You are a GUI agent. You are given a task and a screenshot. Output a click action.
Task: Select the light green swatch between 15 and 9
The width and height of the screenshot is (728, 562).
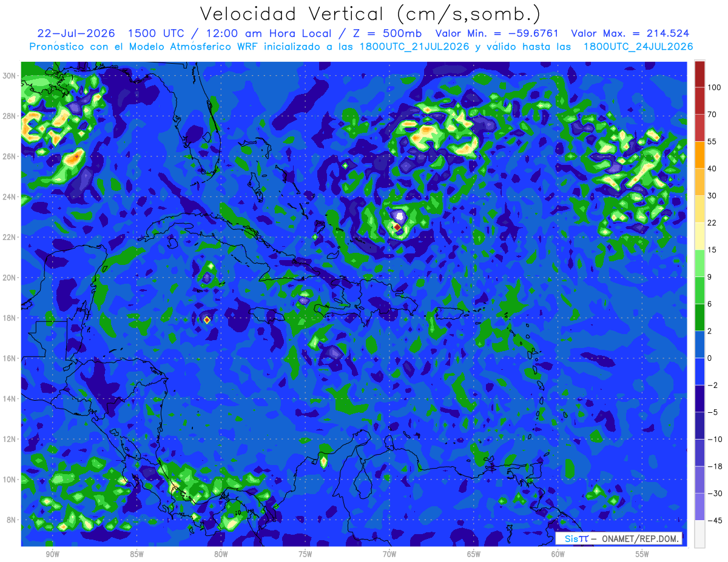click(x=699, y=263)
